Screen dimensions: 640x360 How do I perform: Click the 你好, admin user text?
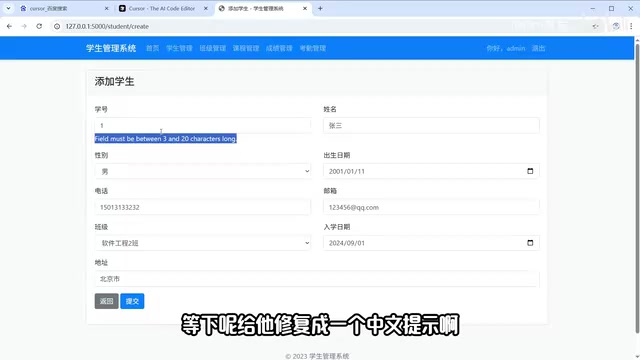pos(506,48)
